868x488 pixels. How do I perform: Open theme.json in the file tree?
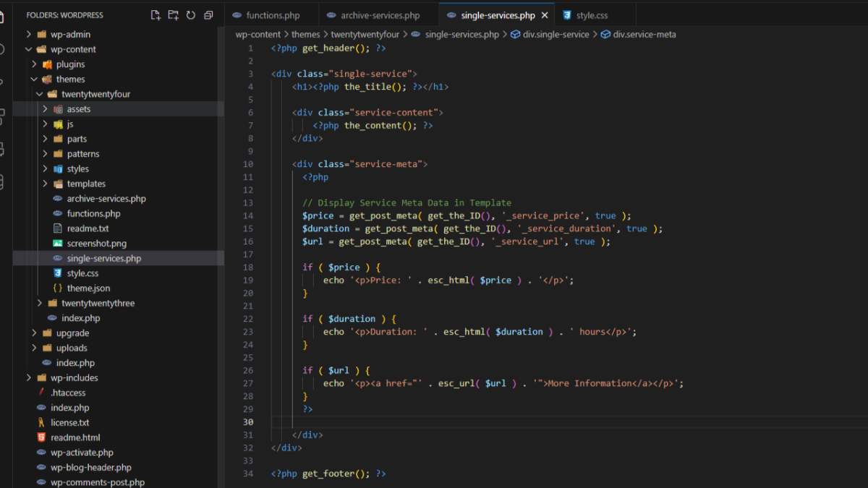[x=88, y=288]
